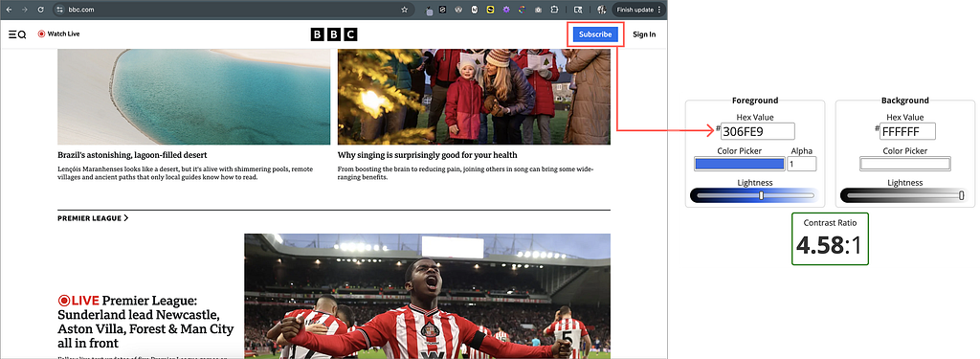980x359 pixels.
Task: Click the chevron next to PREMIER LEAGUE
Action: [126, 218]
